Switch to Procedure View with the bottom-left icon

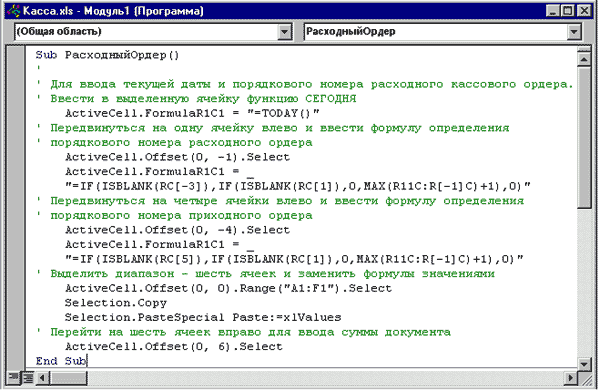(14, 378)
